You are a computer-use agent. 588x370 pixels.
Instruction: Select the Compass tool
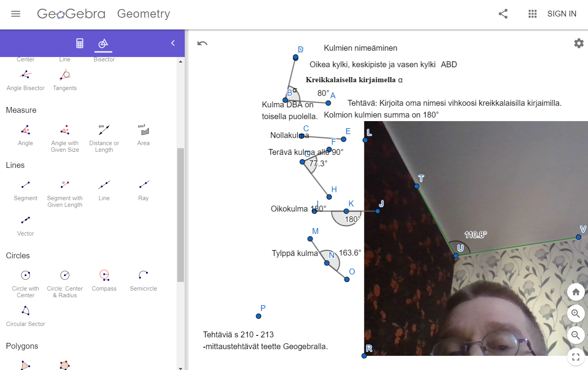[x=104, y=280]
